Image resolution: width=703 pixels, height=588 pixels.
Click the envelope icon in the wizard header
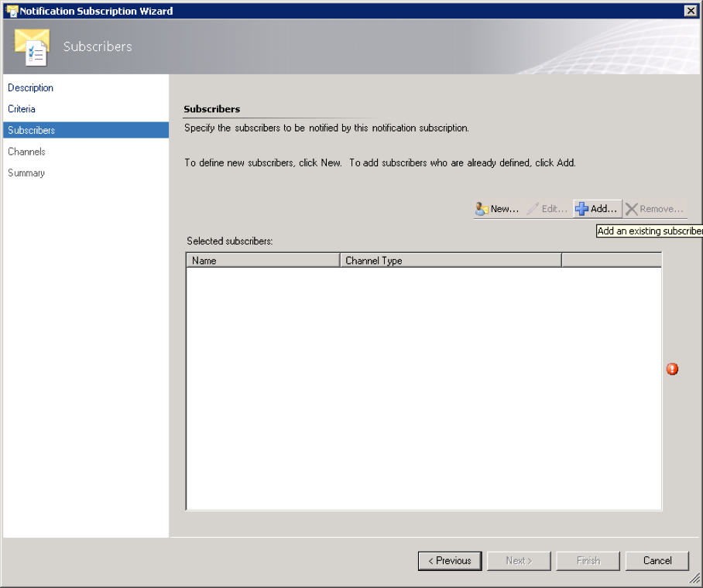(31, 45)
